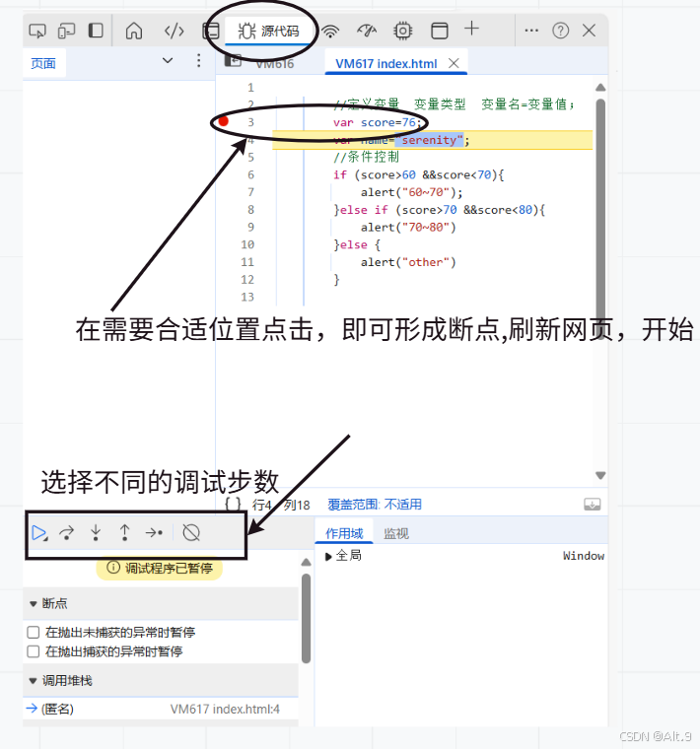Open the Welcome home icon tab
This screenshot has height=749, width=700.
click(134, 32)
